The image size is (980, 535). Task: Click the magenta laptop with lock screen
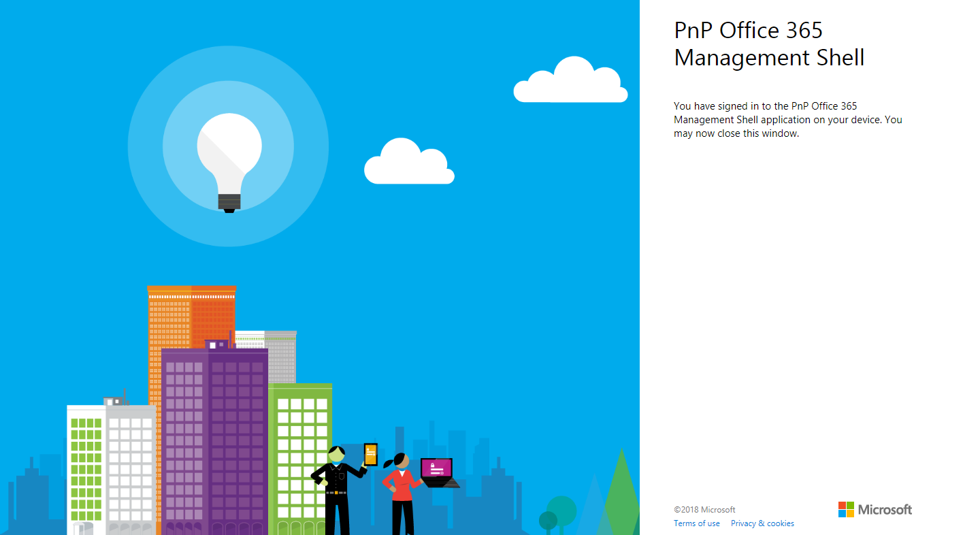click(x=437, y=470)
